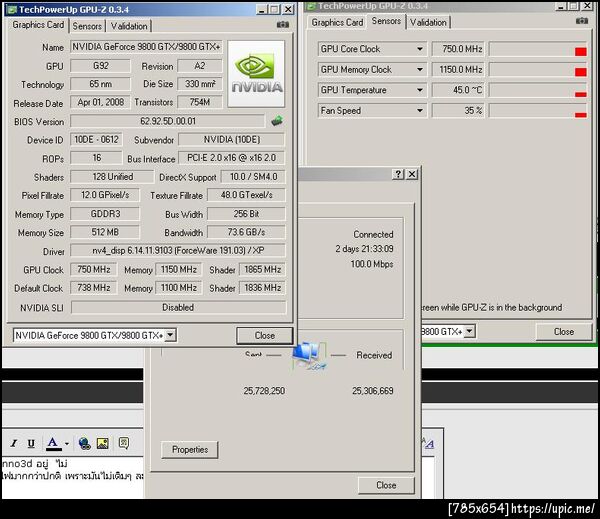The height and width of the screenshot is (519, 600).
Task: Open the GPU Temperature sensor dropdown
Action: [420, 90]
